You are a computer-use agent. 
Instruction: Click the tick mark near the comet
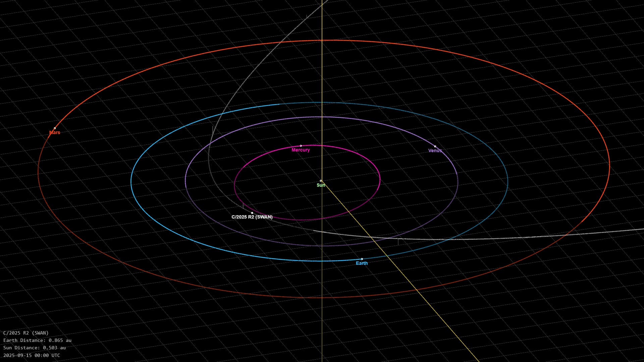(243, 205)
